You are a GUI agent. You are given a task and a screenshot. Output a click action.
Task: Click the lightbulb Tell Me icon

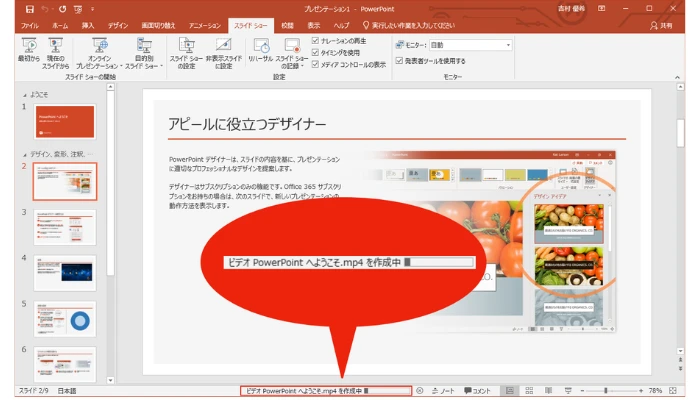coord(366,25)
